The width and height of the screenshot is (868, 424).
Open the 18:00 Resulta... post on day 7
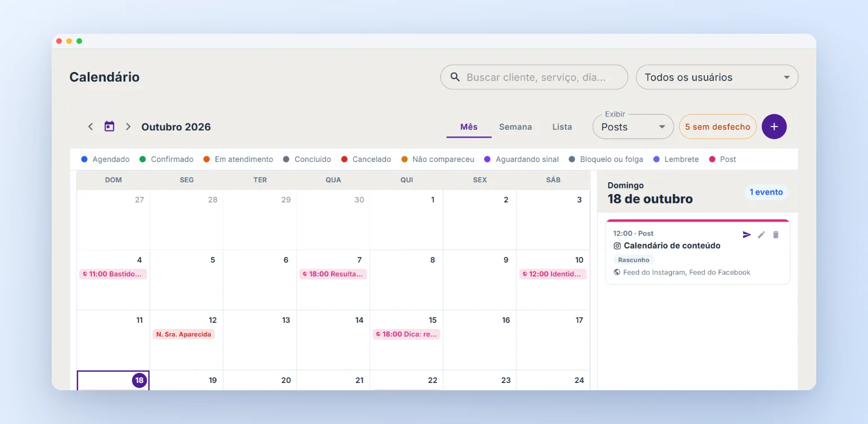pos(333,274)
